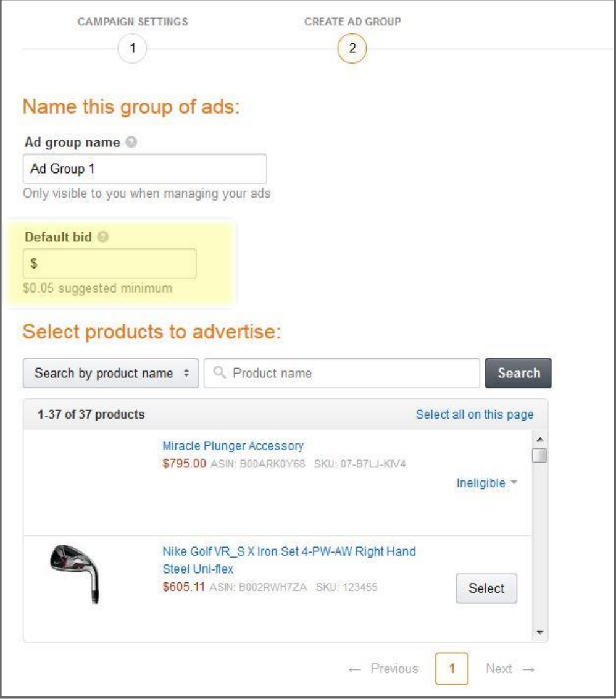Click the Ad group name text field

pyautogui.click(x=145, y=169)
